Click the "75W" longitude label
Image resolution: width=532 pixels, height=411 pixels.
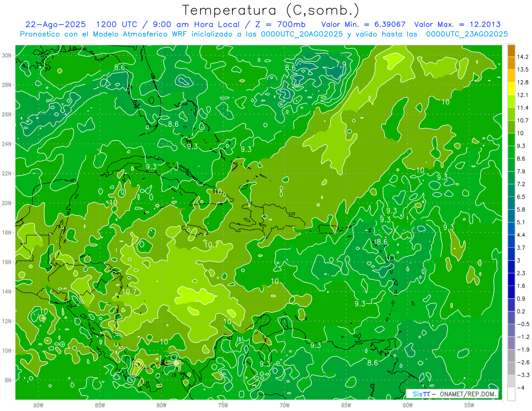[223, 405]
